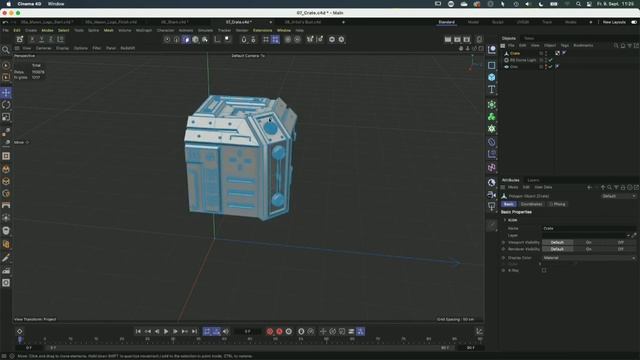
Task: Open User Data menu in Attributes
Action: [x=543, y=187]
